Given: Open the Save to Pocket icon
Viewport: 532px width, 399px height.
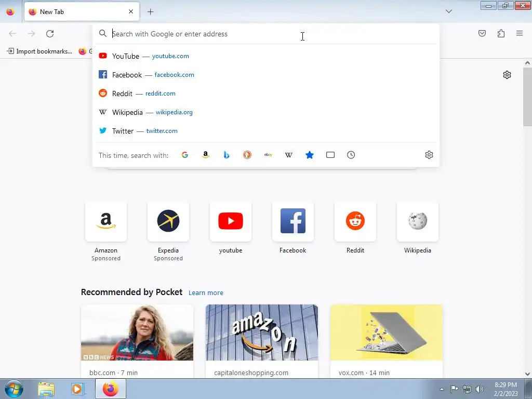Looking at the screenshot, I should (x=482, y=33).
